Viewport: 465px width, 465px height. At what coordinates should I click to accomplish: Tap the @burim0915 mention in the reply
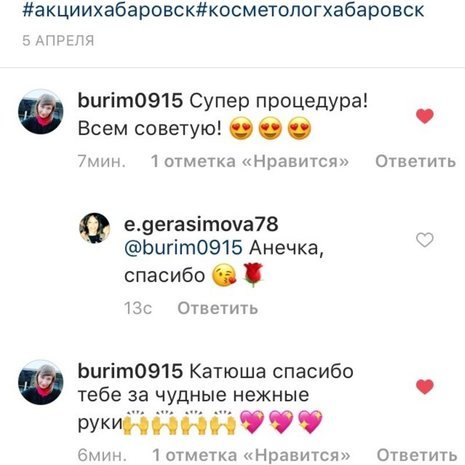click(x=183, y=248)
